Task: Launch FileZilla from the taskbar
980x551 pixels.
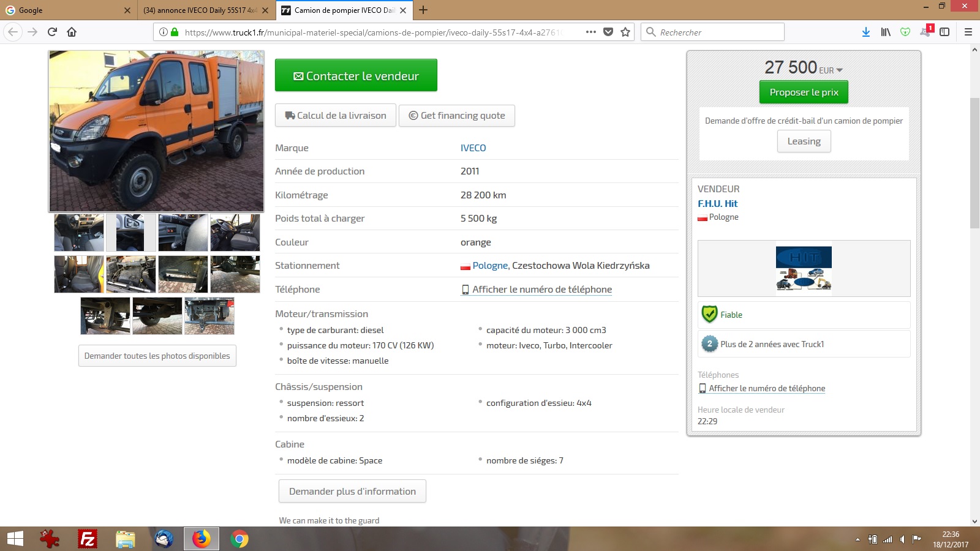Action: tap(87, 539)
